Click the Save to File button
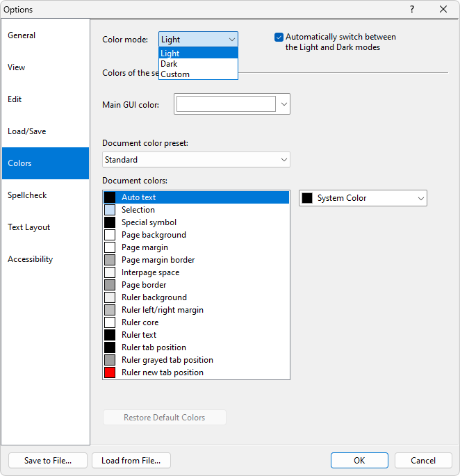 coord(47,460)
